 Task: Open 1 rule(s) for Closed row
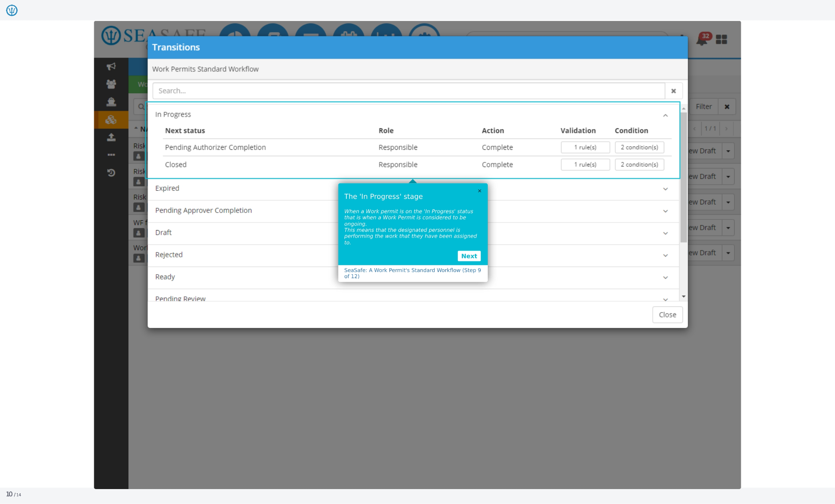point(585,165)
